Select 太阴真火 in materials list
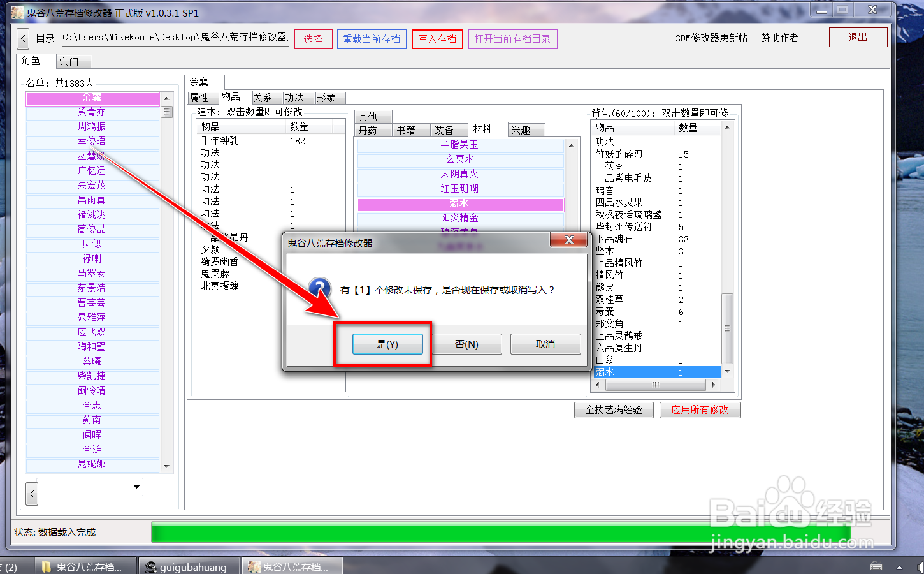Image resolution: width=924 pixels, height=574 pixels. (x=459, y=174)
